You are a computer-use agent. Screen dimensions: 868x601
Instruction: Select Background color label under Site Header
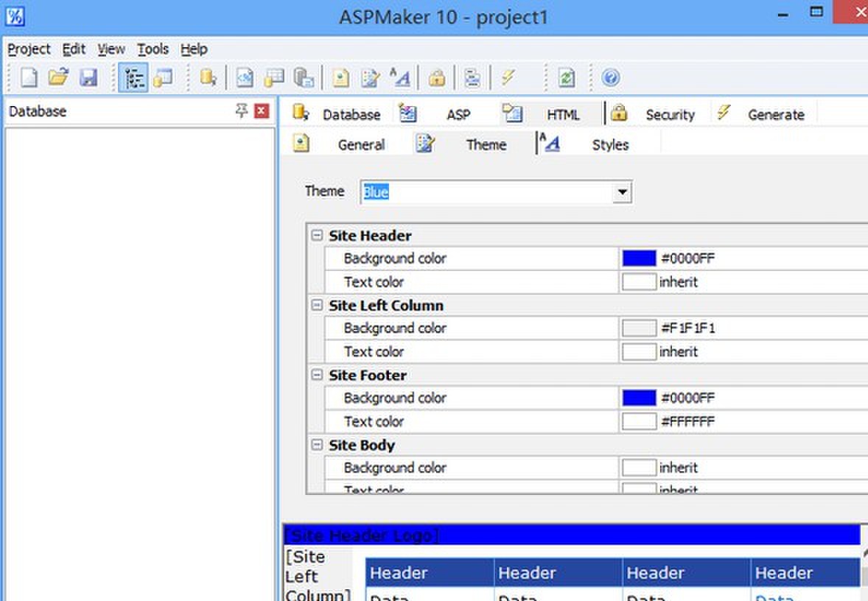pyautogui.click(x=395, y=259)
